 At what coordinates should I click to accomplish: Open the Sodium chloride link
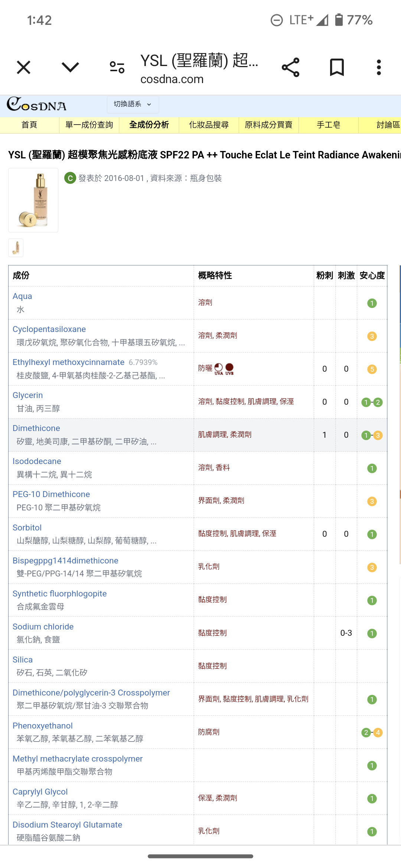tap(43, 627)
